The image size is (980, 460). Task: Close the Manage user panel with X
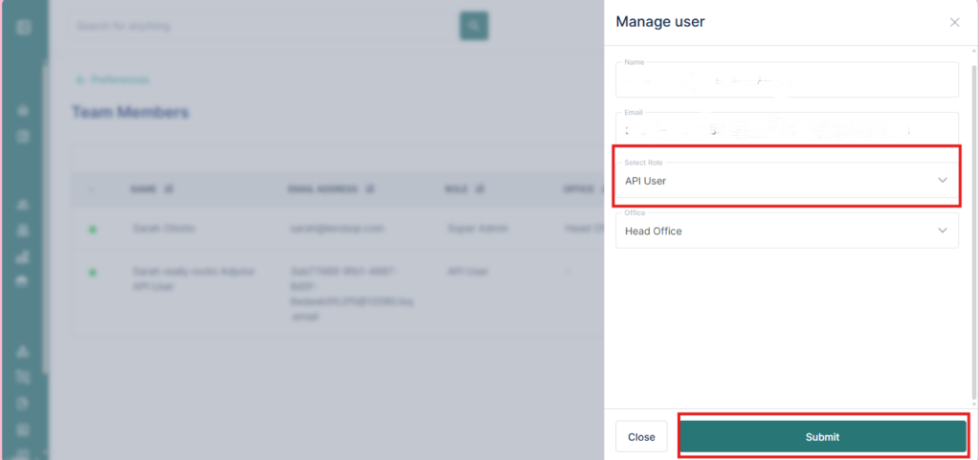(954, 22)
